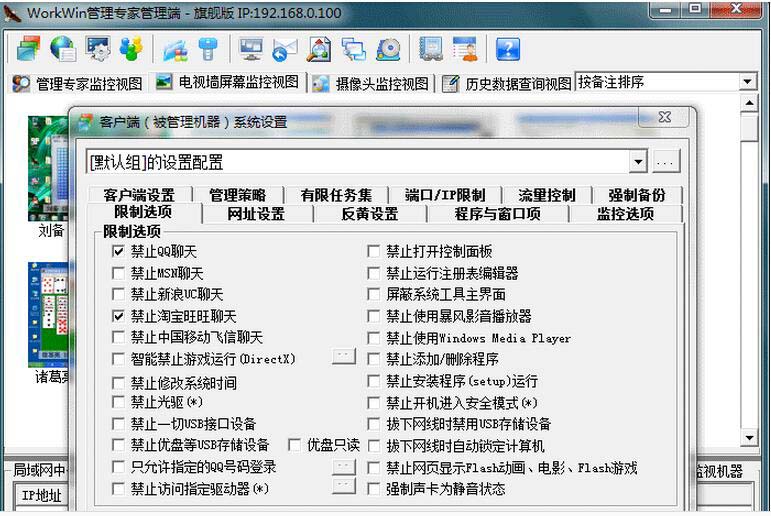Click the WorkWin eagle title bar icon
The image size is (771, 516).
(12, 13)
